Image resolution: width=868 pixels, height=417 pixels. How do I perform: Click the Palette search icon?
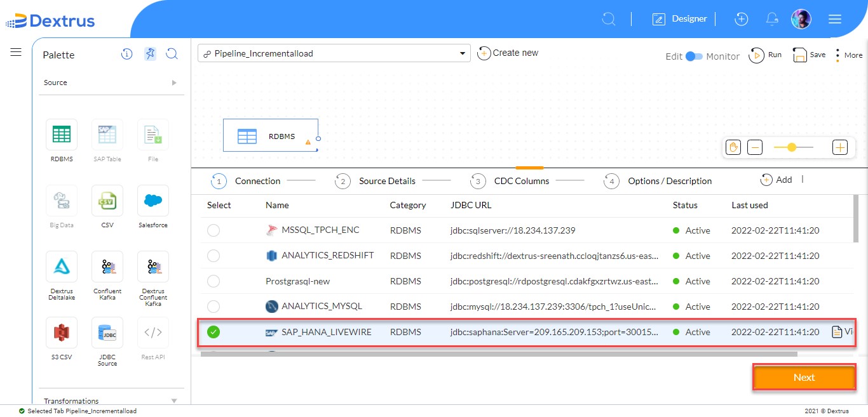[172, 54]
